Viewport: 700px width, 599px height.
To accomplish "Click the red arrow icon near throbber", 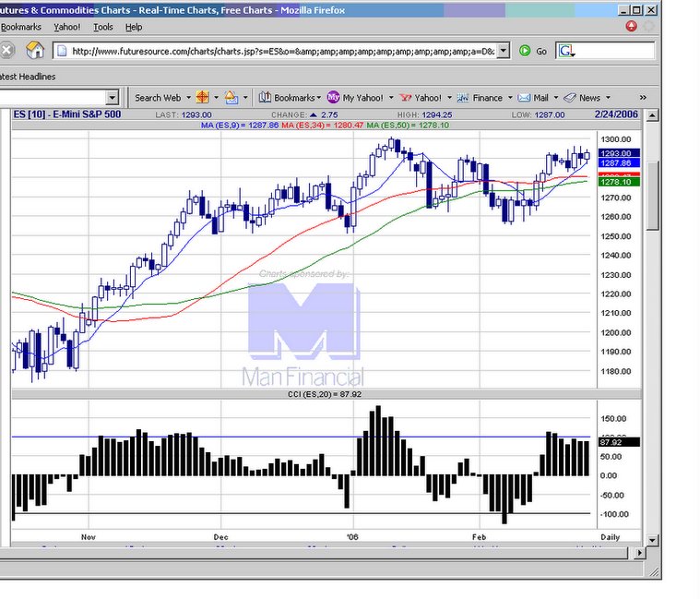I will tap(631, 27).
